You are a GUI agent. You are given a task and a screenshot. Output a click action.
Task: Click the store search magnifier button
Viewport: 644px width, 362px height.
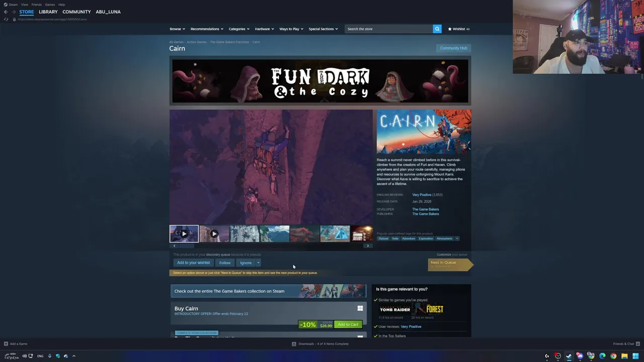tap(437, 29)
